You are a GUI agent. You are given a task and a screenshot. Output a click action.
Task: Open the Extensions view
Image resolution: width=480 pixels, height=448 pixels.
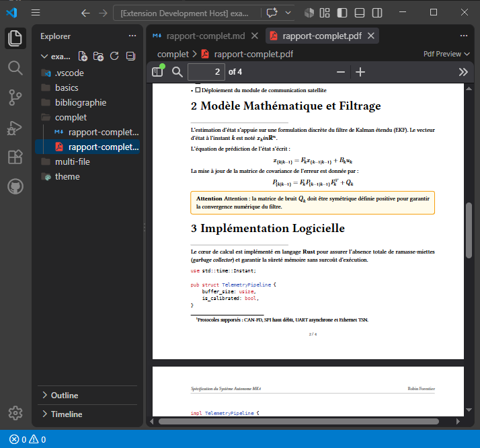click(15, 157)
